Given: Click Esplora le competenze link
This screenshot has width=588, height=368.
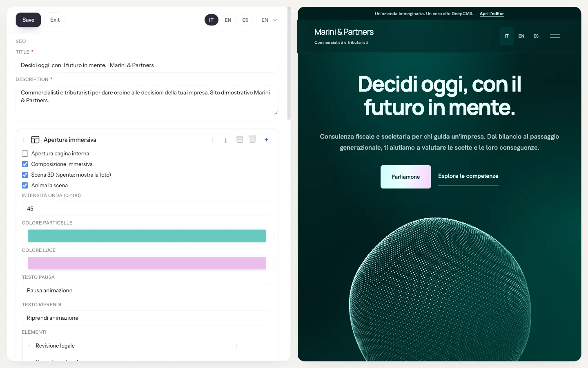Looking at the screenshot, I should click(468, 176).
